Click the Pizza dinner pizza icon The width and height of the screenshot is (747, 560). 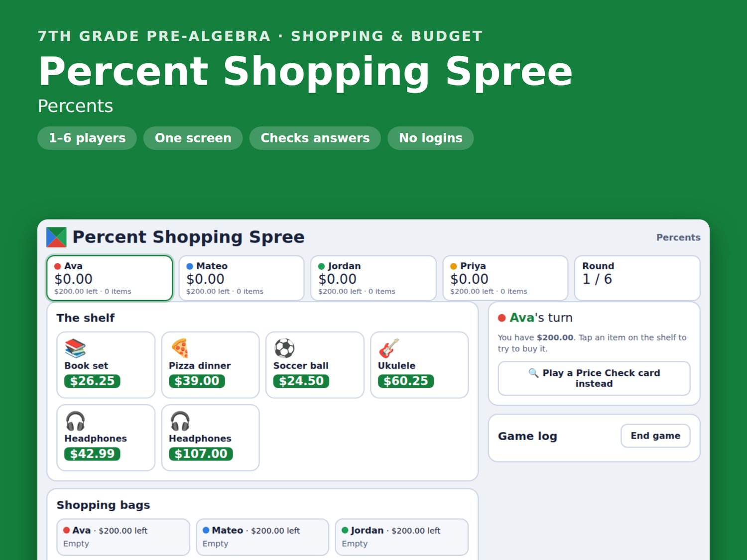pos(180,348)
